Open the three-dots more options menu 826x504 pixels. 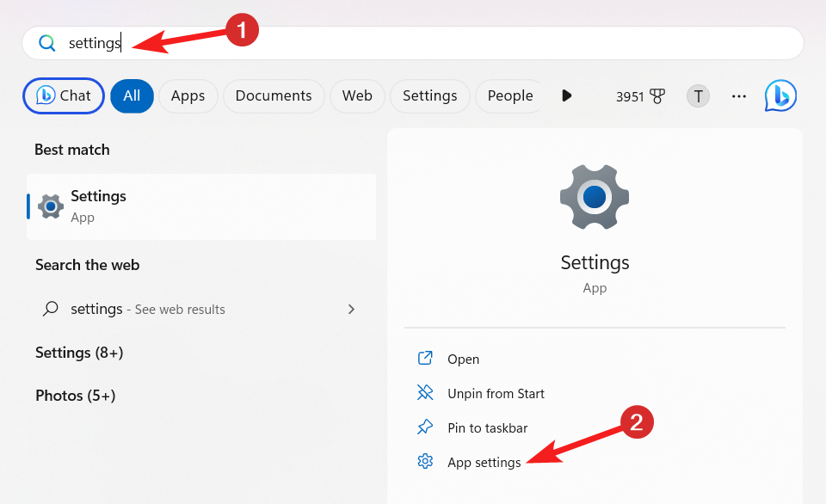point(739,96)
